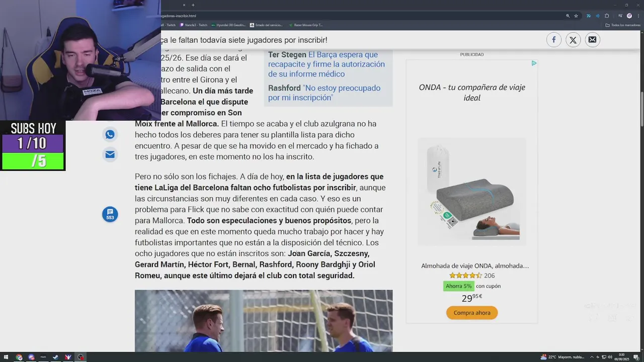
Task: Click the ad price 29,95€
Action: (x=472, y=298)
